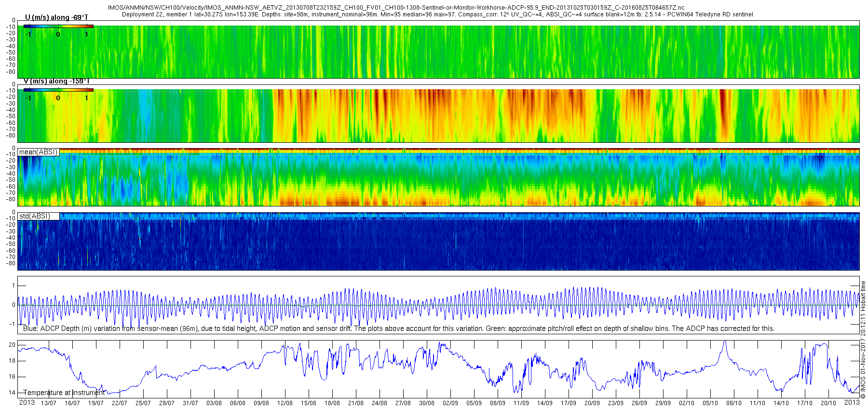Click the 23/09 date tick label
The height and width of the screenshot is (410, 868).
pyautogui.click(x=616, y=403)
